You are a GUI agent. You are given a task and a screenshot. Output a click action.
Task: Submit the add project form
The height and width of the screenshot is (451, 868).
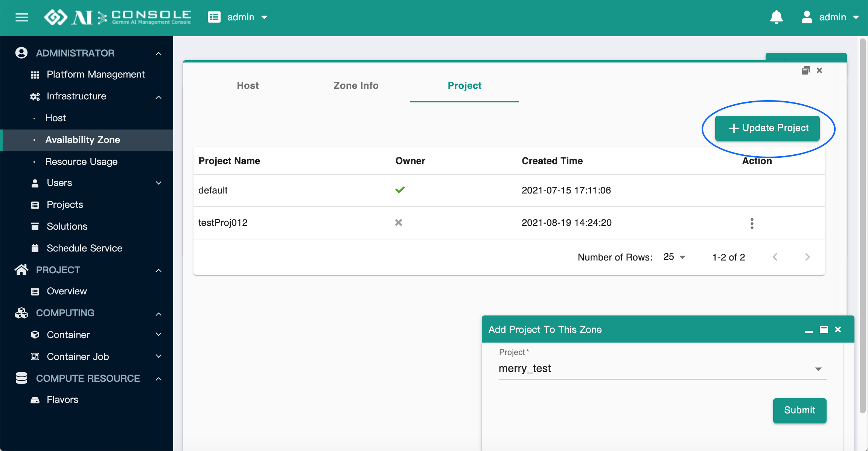point(799,411)
